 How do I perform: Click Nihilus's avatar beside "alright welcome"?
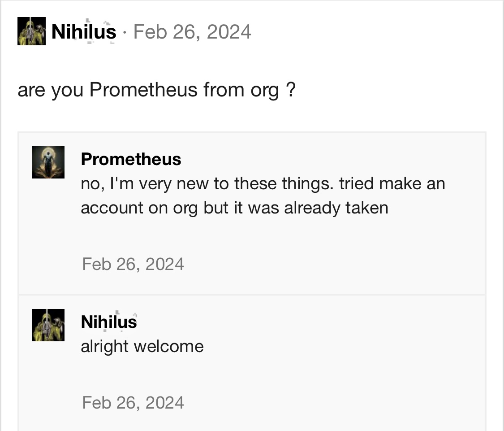coord(48,325)
